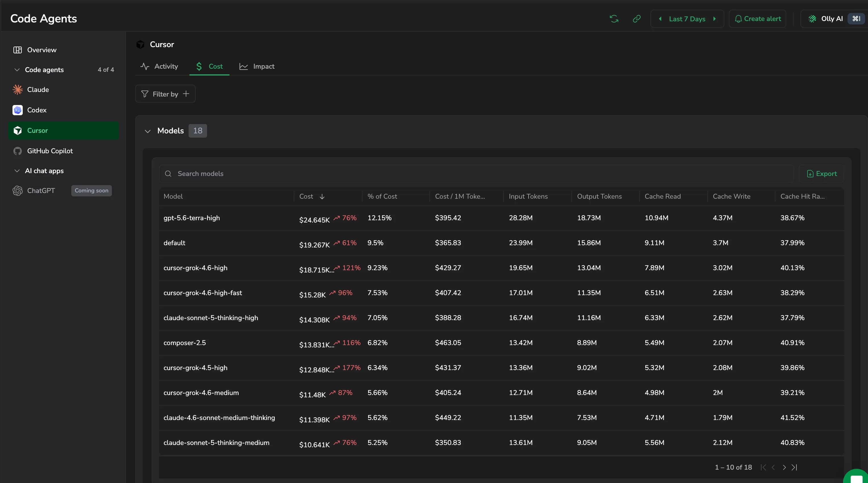Click the refresh data icon
Viewport: 868px width, 483px height.
(614, 19)
